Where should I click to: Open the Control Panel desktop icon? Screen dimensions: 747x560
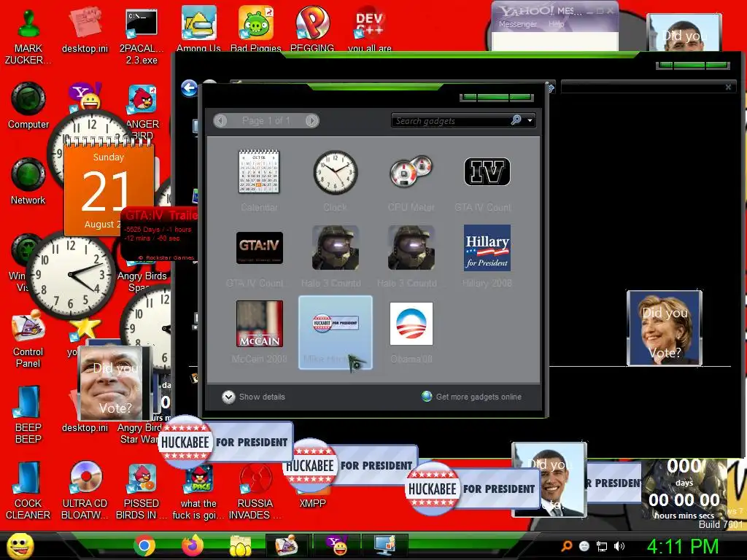(28, 339)
